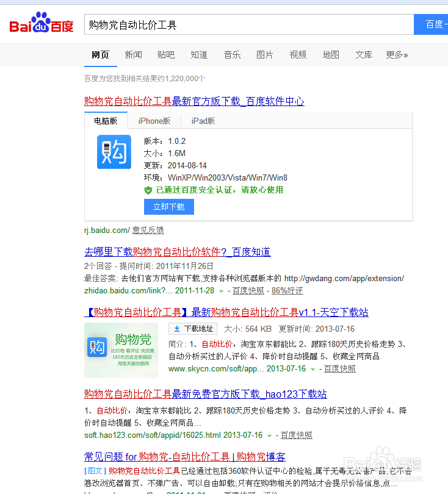This screenshot has height=494, width=448.
Task: Open the hao123下载站 result title link
Action: (206, 394)
